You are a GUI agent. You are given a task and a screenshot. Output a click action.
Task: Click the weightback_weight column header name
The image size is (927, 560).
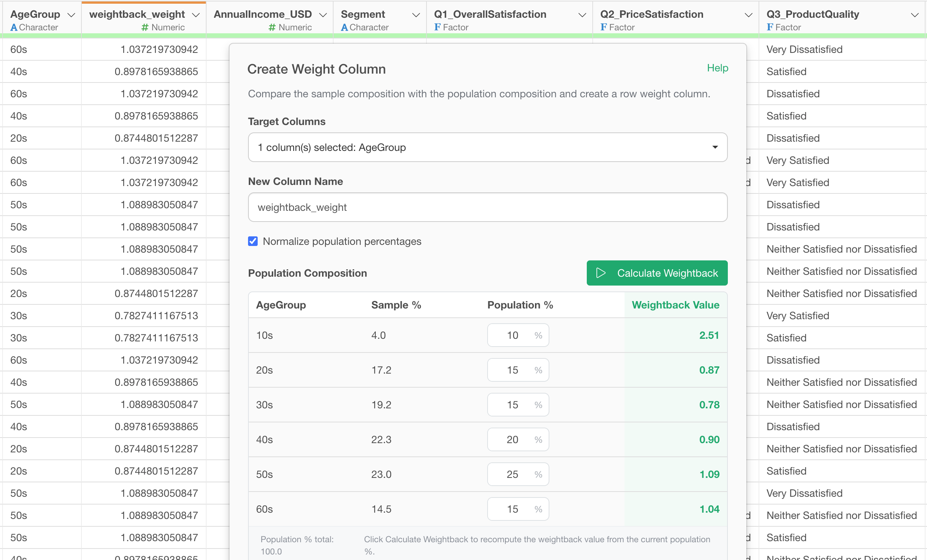pos(137,14)
